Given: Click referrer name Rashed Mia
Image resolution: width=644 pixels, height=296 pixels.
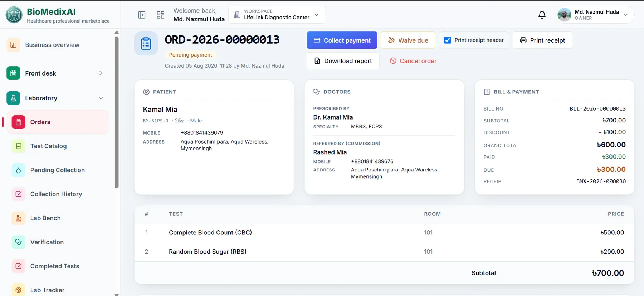Looking at the screenshot, I should [x=330, y=152].
